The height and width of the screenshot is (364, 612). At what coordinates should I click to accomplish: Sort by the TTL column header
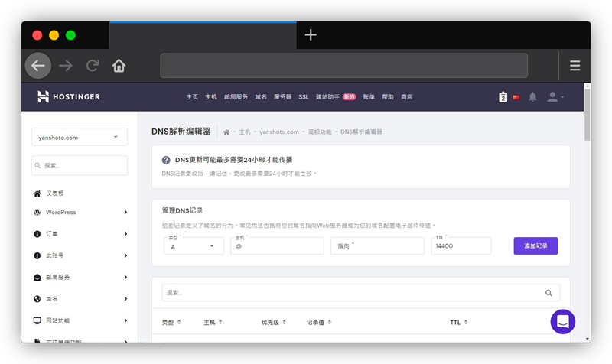click(x=458, y=322)
